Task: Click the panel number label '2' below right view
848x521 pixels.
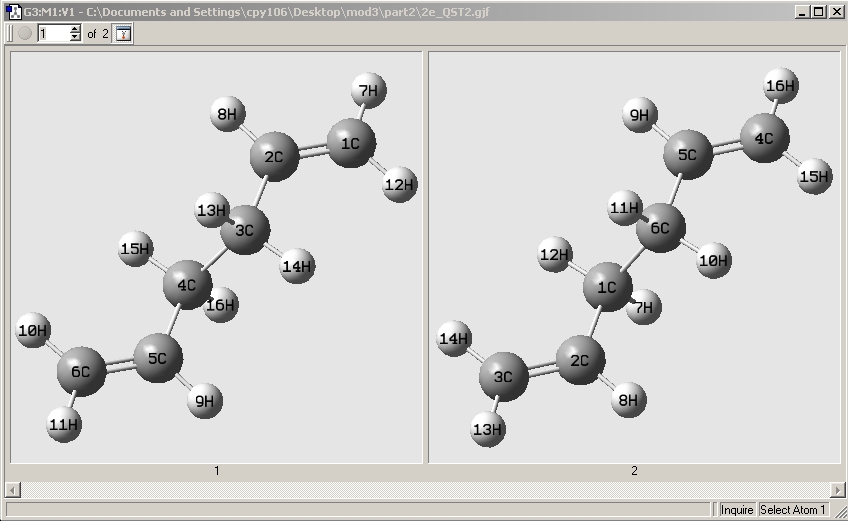Action: (x=634, y=471)
